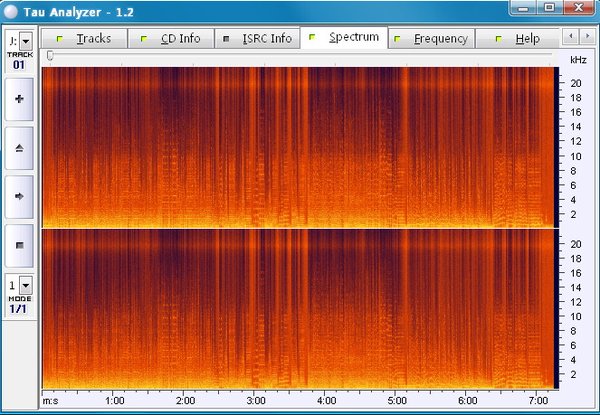This screenshot has width=600, height=415.
Task: Click the 7:00 mark on time axis
Action: click(538, 401)
